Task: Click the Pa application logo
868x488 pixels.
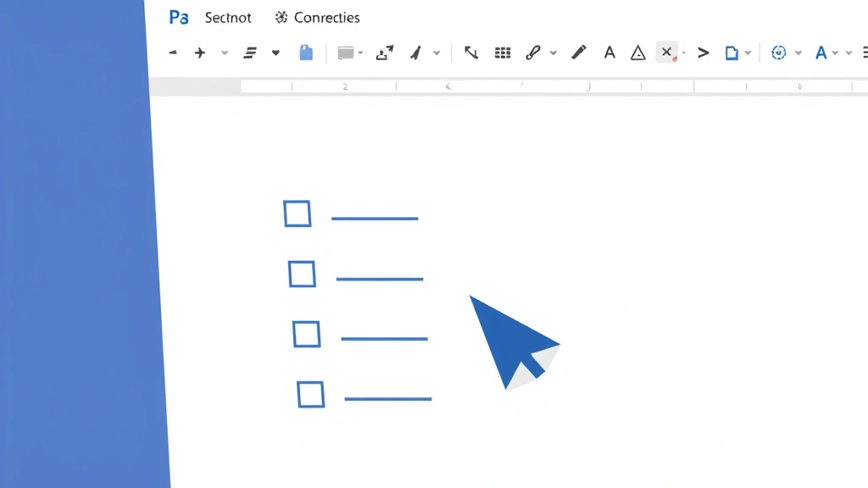Action: point(178,16)
